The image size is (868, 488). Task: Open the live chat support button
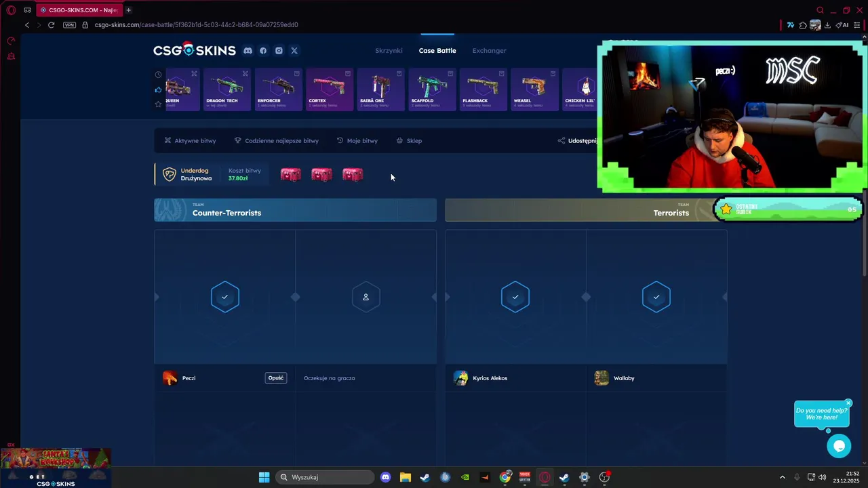[839, 446]
